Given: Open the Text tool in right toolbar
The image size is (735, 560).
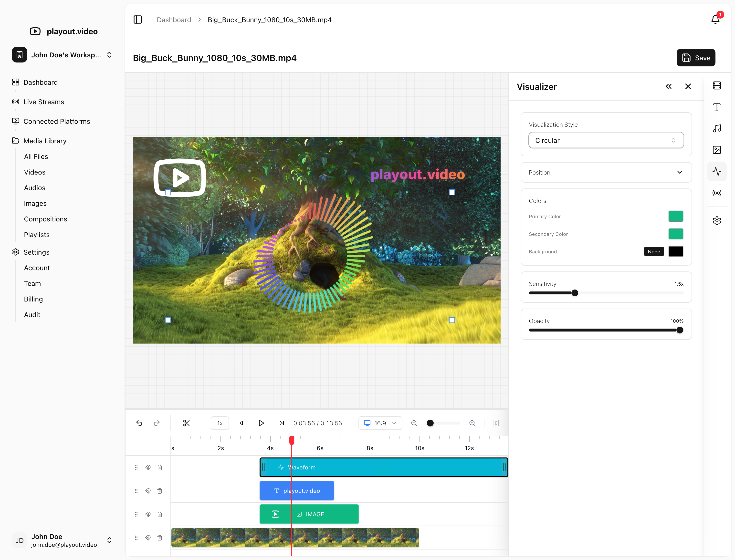Looking at the screenshot, I should click(x=717, y=107).
